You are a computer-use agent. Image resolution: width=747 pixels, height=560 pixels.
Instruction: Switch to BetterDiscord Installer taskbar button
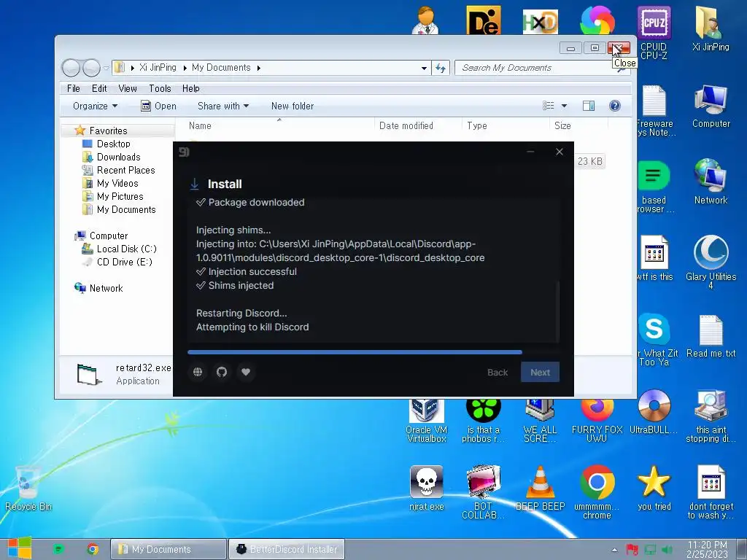point(286,549)
